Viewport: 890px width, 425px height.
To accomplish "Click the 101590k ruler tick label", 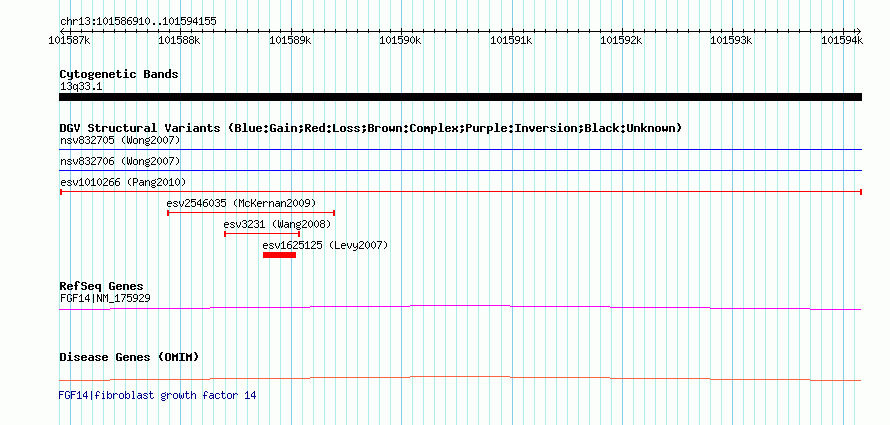I will click(x=400, y=40).
